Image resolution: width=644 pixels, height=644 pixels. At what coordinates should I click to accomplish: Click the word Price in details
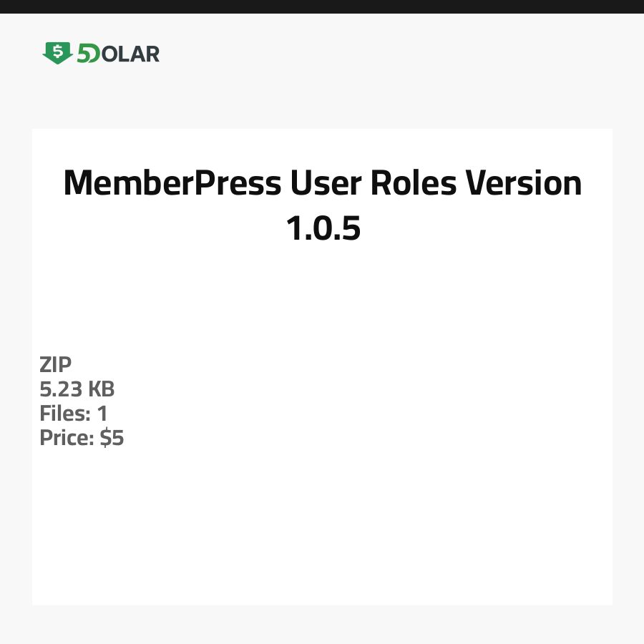click(65, 438)
